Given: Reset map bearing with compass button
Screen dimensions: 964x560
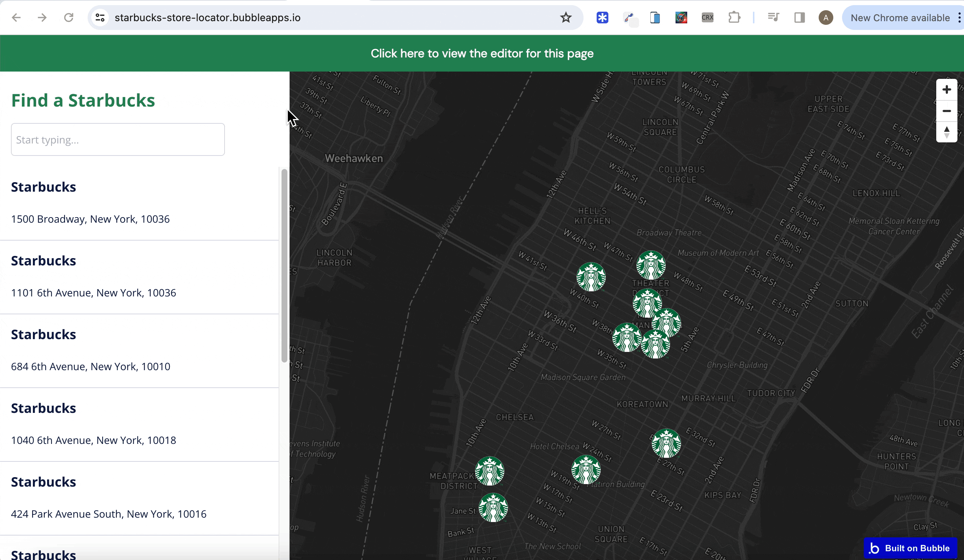Looking at the screenshot, I should click(946, 133).
